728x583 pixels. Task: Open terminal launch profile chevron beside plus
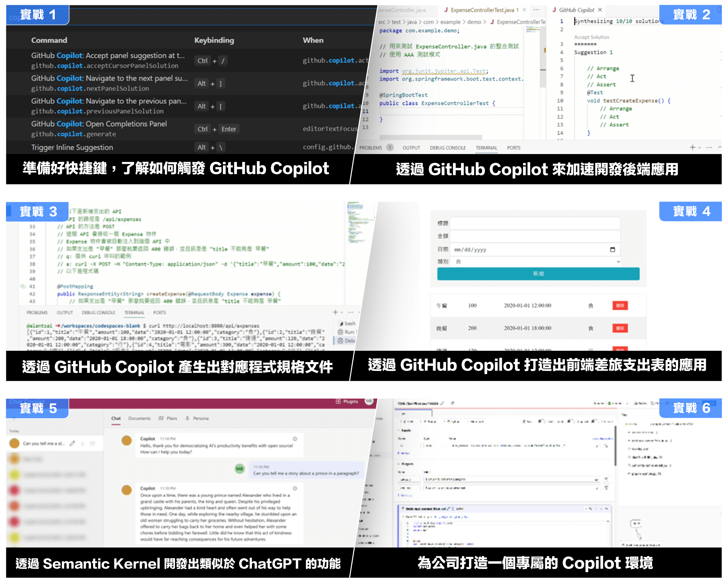click(x=700, y=148)
